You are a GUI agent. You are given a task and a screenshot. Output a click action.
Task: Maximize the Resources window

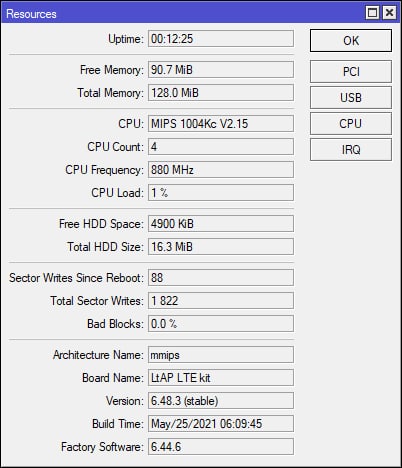tap(372, 13)
